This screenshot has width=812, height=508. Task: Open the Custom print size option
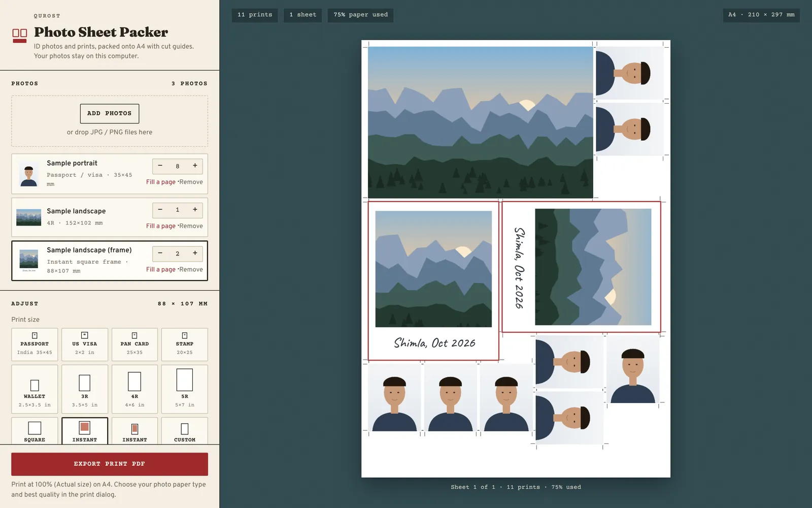[185, 431]
